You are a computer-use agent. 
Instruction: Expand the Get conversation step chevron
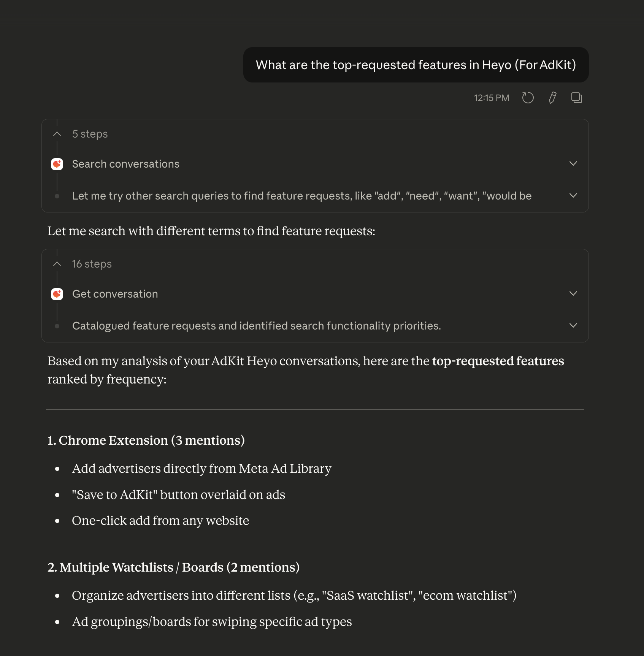coord(573,294)
